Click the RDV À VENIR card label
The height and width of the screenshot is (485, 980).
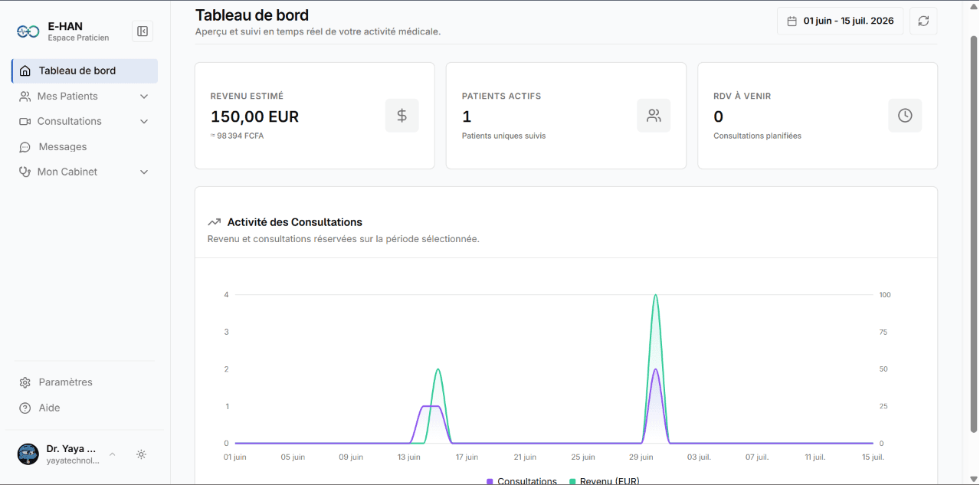point(742,97)
